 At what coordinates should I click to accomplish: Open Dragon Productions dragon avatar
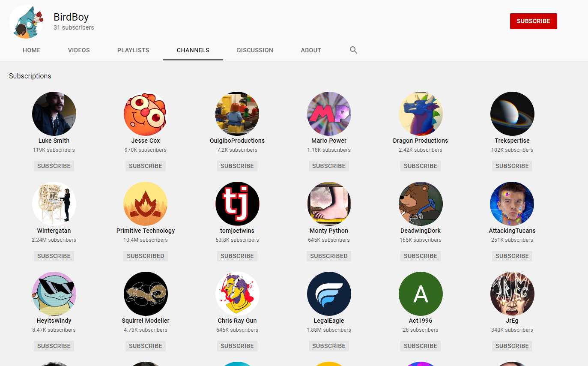click(421, 114)
